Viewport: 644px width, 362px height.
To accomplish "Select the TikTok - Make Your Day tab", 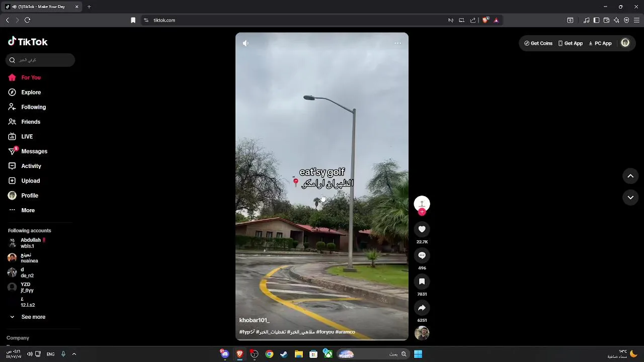I will (x=42, y=7).
